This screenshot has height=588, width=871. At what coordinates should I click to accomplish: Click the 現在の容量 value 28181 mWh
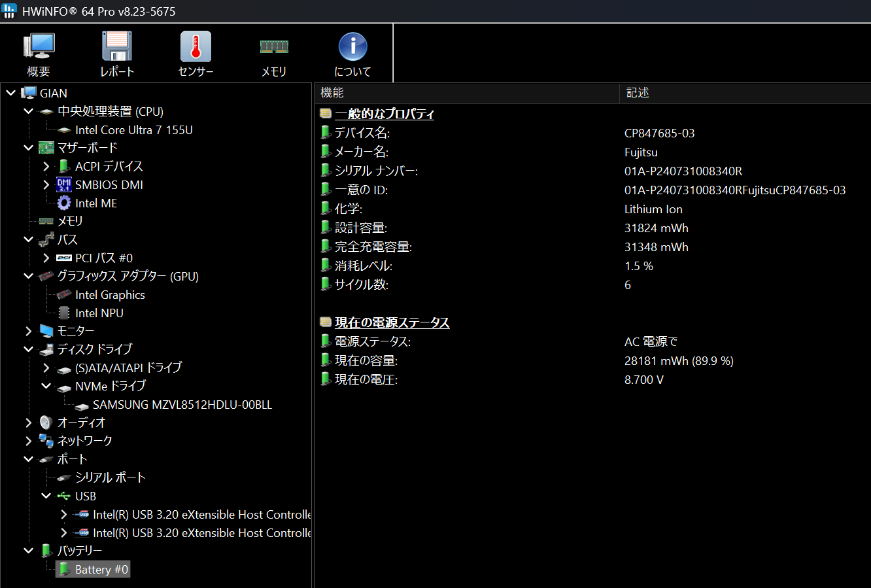coord(679,360)
